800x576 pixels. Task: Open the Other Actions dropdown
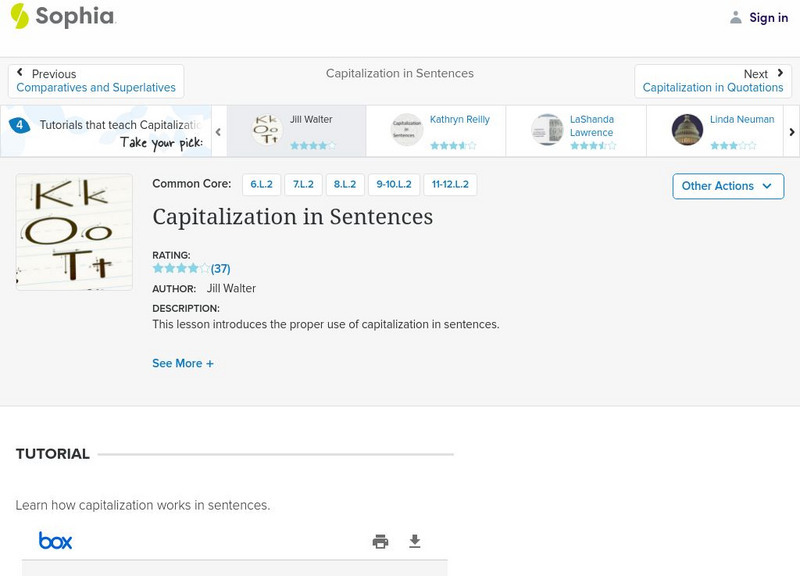pyautogui.click(x=727, y=186)
